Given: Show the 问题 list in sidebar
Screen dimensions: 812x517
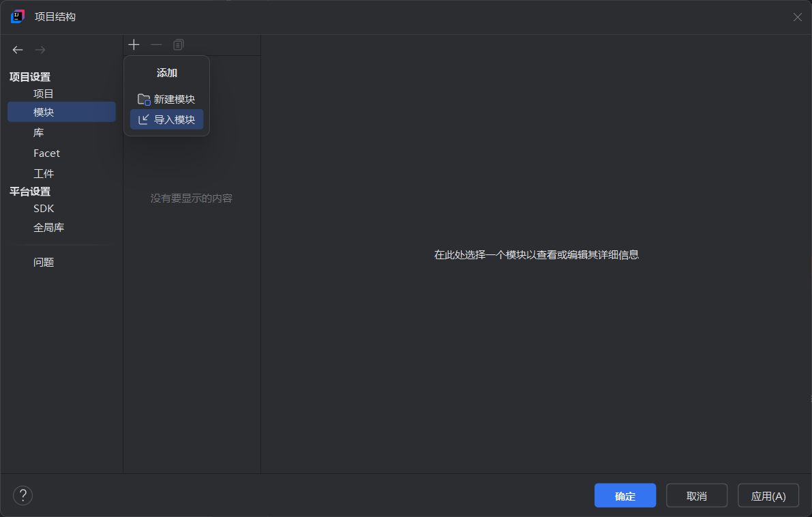Looking at the screenshot, I should (44, 262).
